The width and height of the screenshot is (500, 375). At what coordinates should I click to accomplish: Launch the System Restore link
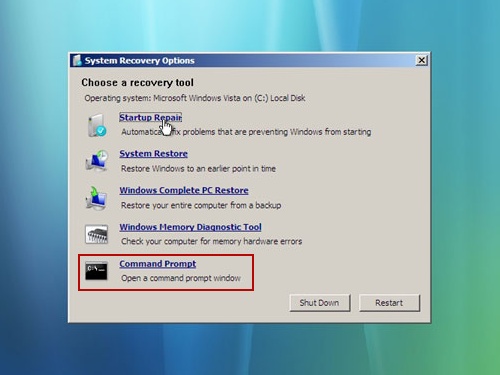[154, 154]
